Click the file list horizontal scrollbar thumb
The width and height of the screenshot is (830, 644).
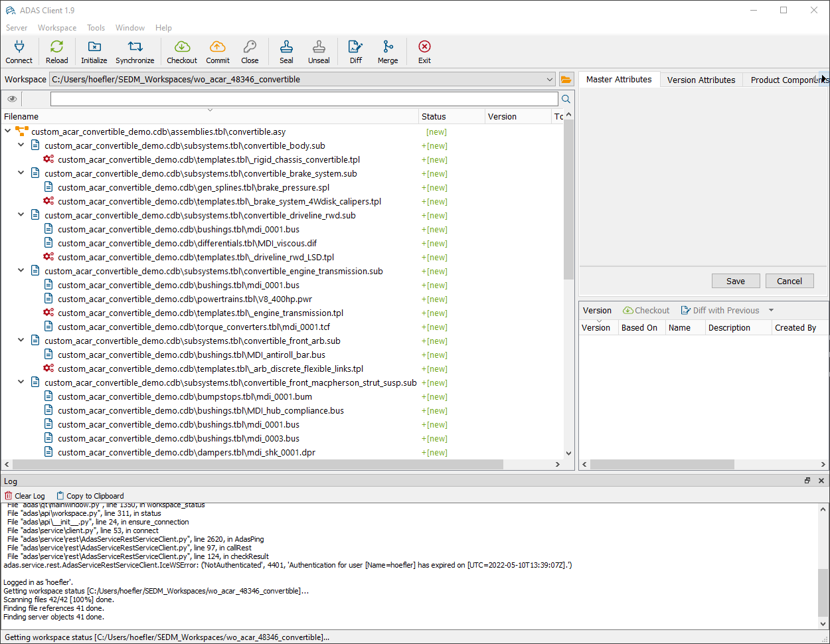tap(257, 464)
